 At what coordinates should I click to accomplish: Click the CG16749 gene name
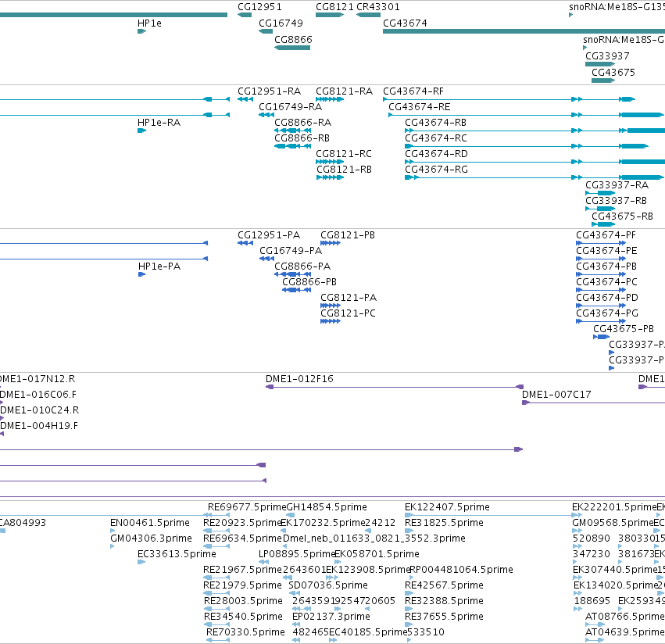[x=281, y=23]
